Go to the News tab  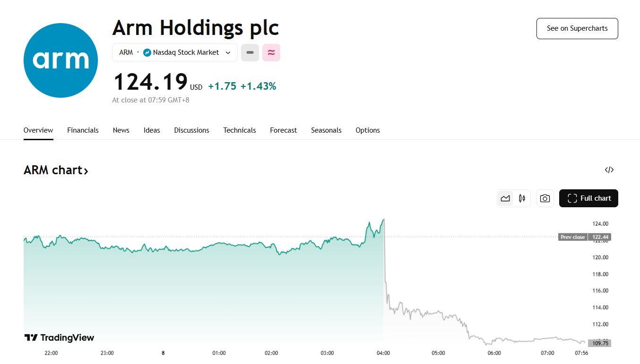(121, 130)
